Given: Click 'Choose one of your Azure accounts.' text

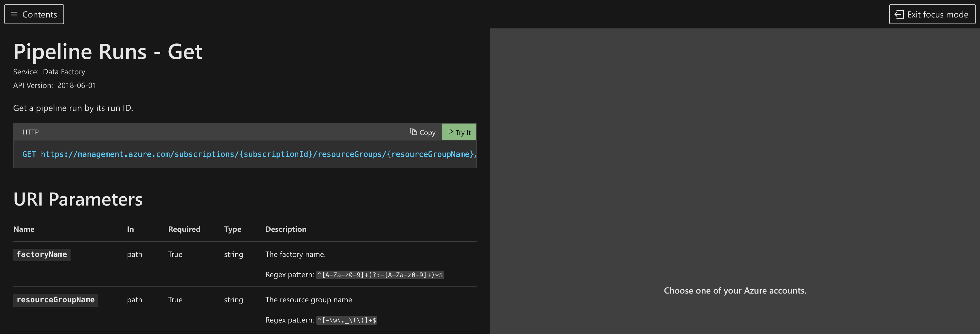Looking at the screenshot, I should [735, 291].
